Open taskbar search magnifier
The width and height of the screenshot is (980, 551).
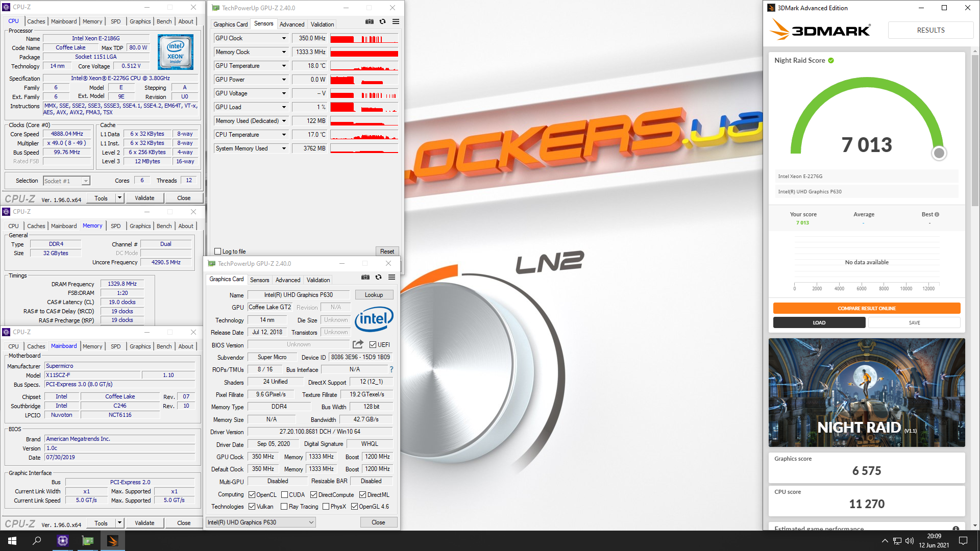37,541
